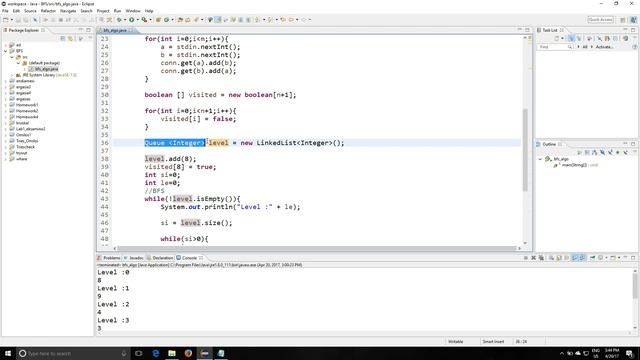Click the Debug bug toolbar icon
640x360 pixels.
click(x=119, y=20)
